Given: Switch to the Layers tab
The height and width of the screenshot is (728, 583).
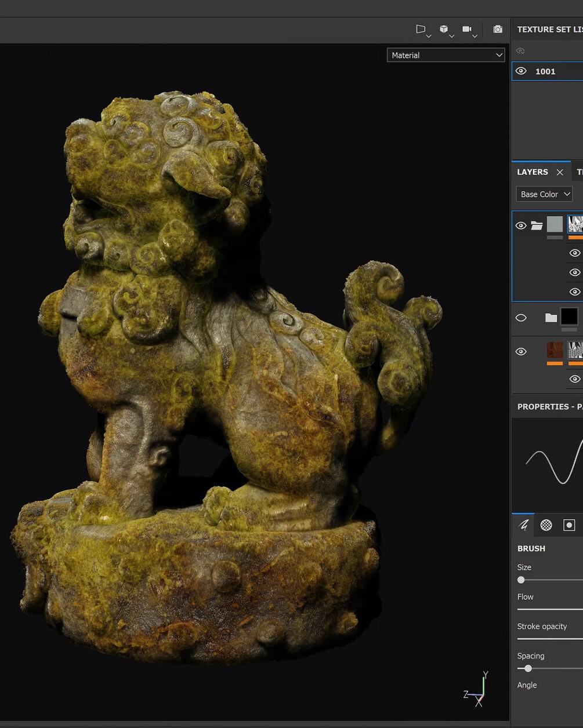Looking at the screenshot, I should (x=533, y=172).
